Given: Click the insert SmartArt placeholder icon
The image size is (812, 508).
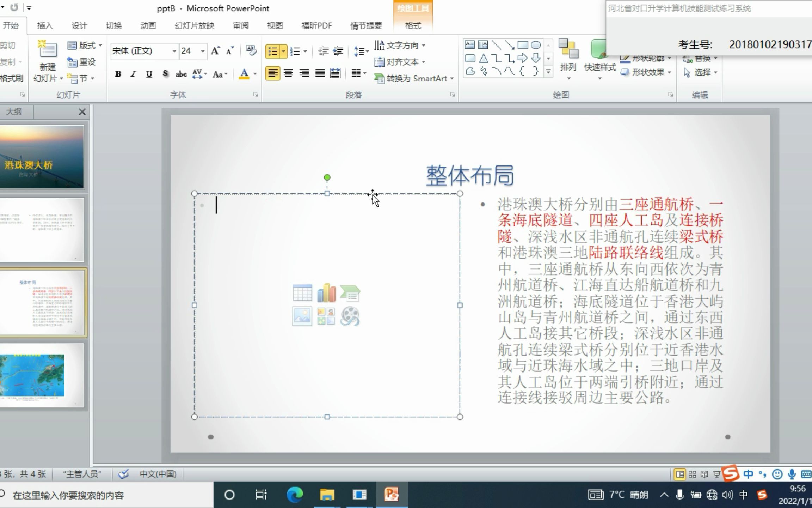Looking at the screenshot, I should (350, 293).
